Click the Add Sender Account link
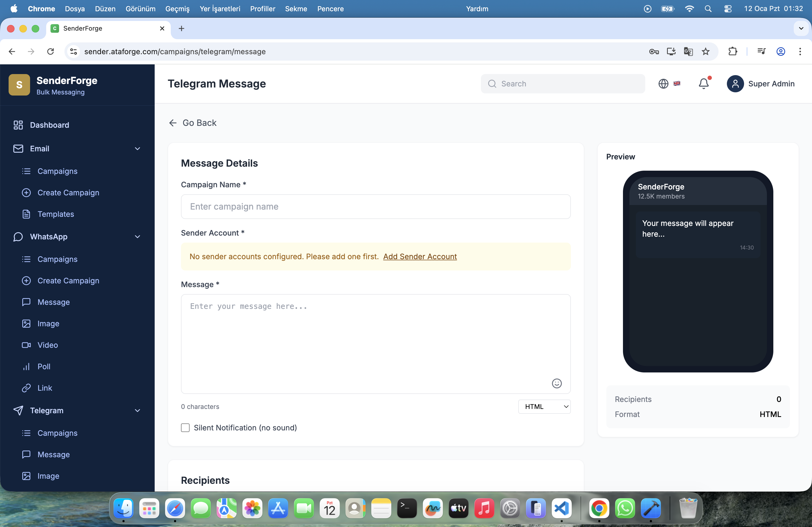 coord(420,256)
